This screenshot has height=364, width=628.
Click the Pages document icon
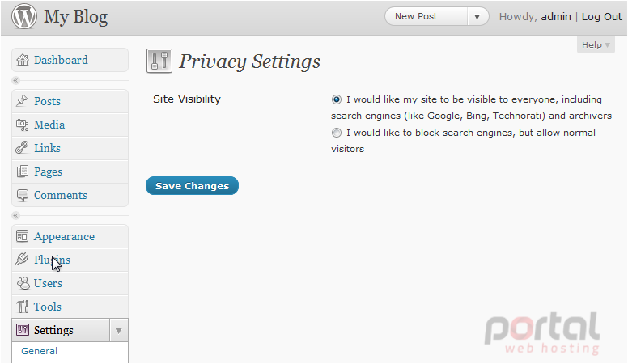pyautogui.click(x=22, y=171)
